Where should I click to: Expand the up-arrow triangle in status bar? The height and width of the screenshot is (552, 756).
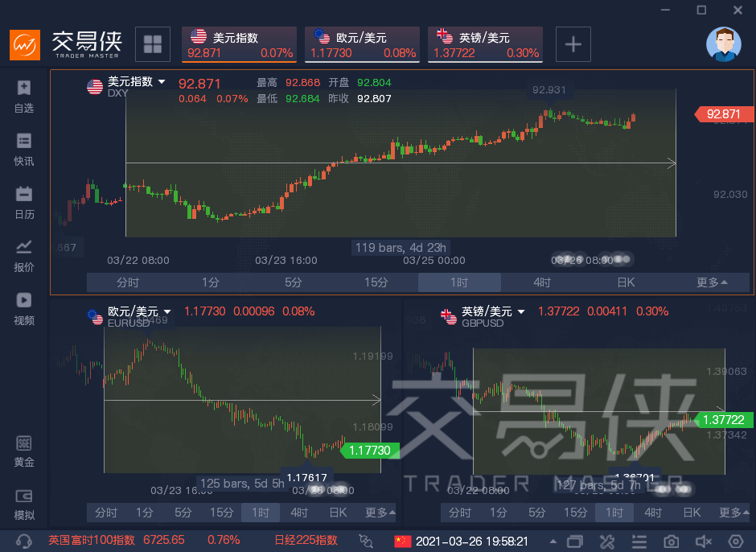(x=553, y=542)
